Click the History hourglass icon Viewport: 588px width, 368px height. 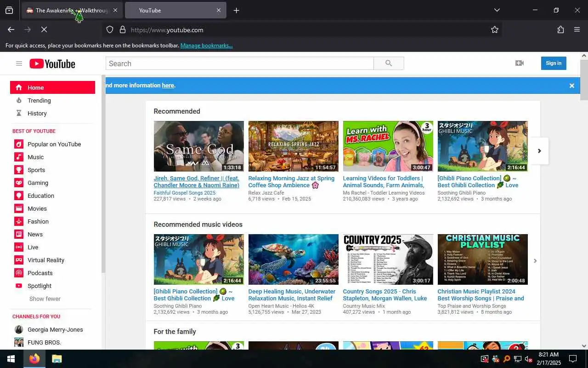click(x=19, y=113)
